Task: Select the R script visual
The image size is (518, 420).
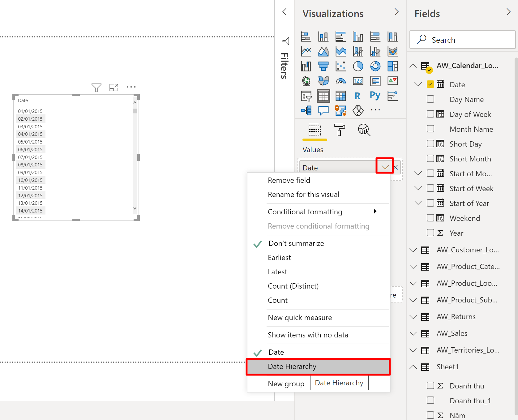Action: (x=358, y=96)
